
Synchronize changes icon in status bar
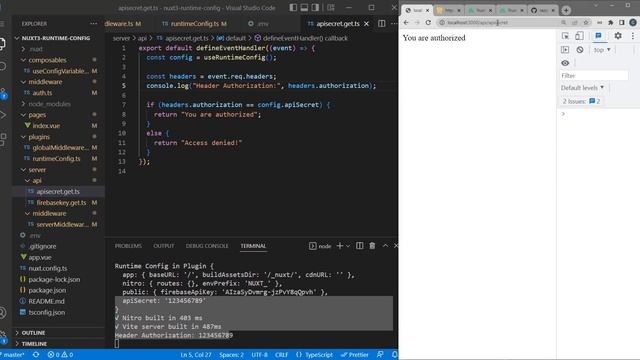click(36, 355)
